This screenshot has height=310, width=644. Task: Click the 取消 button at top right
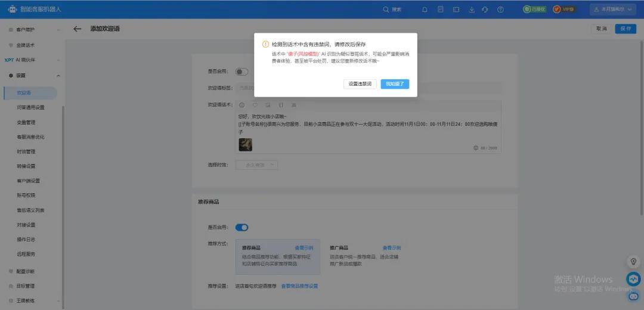coord(601,29)
